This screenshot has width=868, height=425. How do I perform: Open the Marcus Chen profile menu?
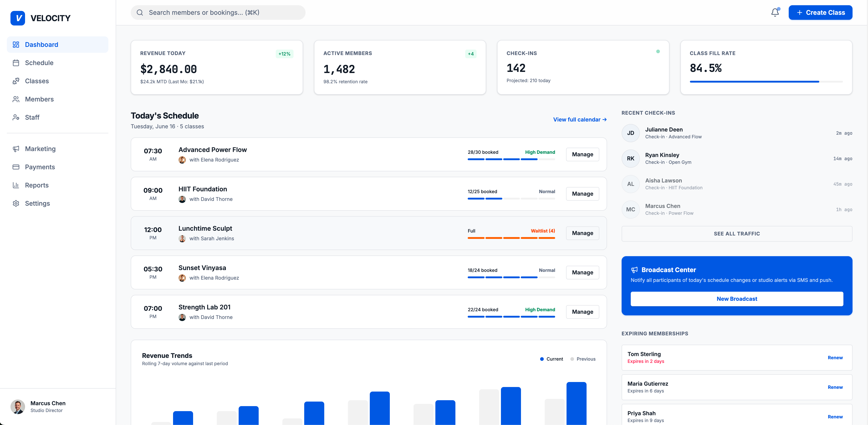point(38,407)
